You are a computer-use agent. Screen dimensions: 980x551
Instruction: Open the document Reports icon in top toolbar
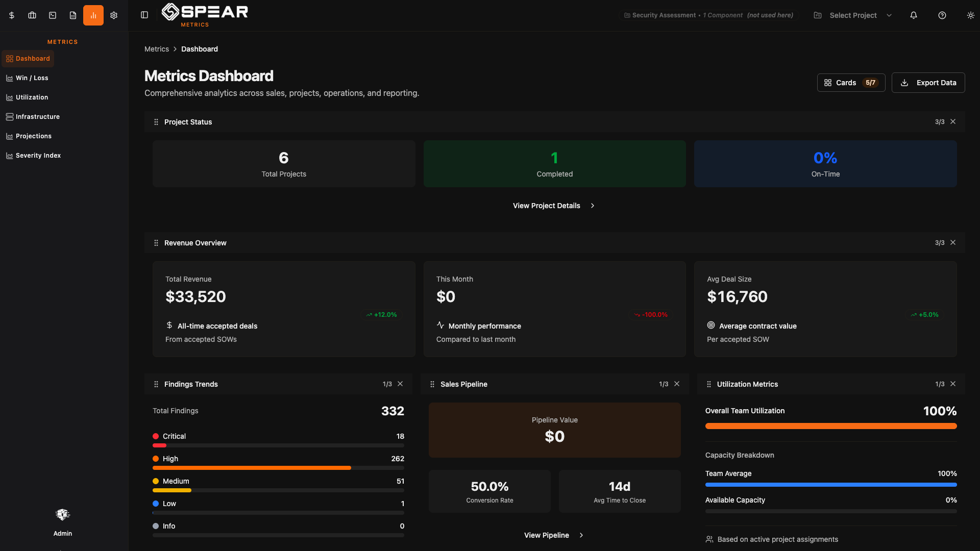point(72,15)
